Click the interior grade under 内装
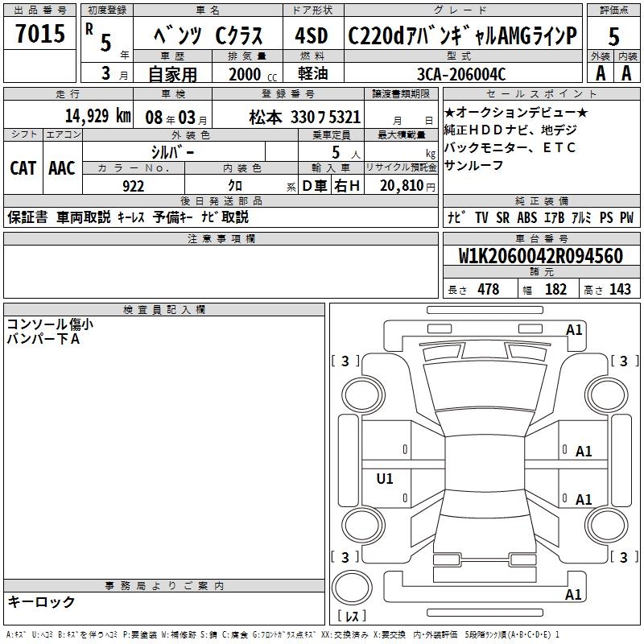Screen dimensions: 644x644 click(x=627, y=73)
